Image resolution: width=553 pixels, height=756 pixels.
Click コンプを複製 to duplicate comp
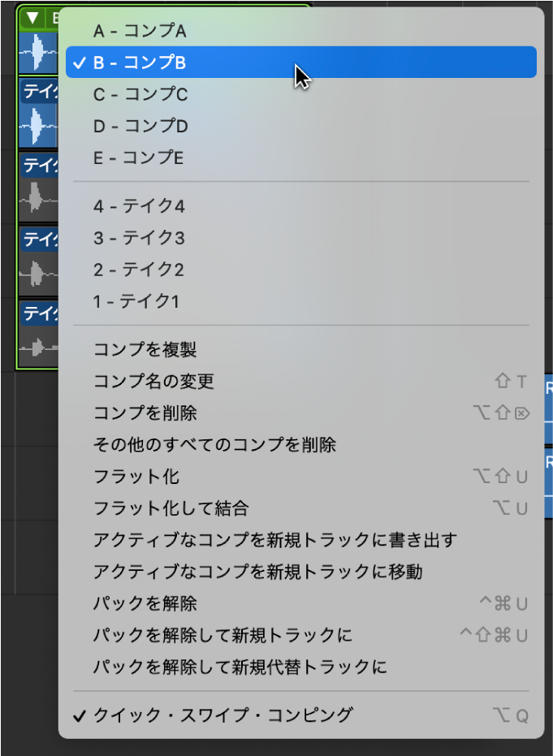click(x=300, y=349)
